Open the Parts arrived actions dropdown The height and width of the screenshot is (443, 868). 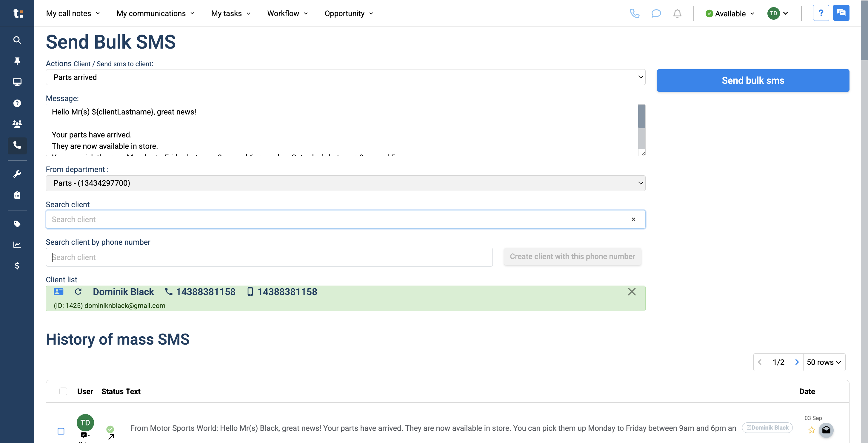345,77
